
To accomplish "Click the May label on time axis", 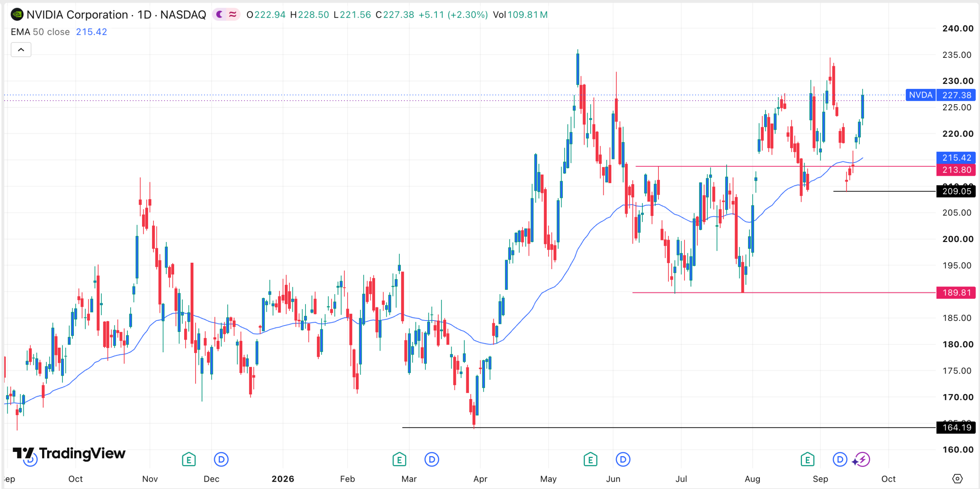I will [x=548, y=479].
